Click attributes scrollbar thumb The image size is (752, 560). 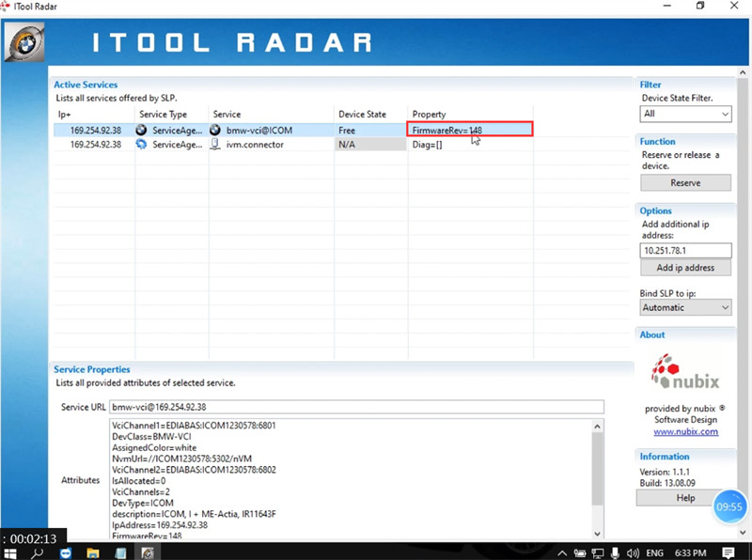click(x=597, y=469)
